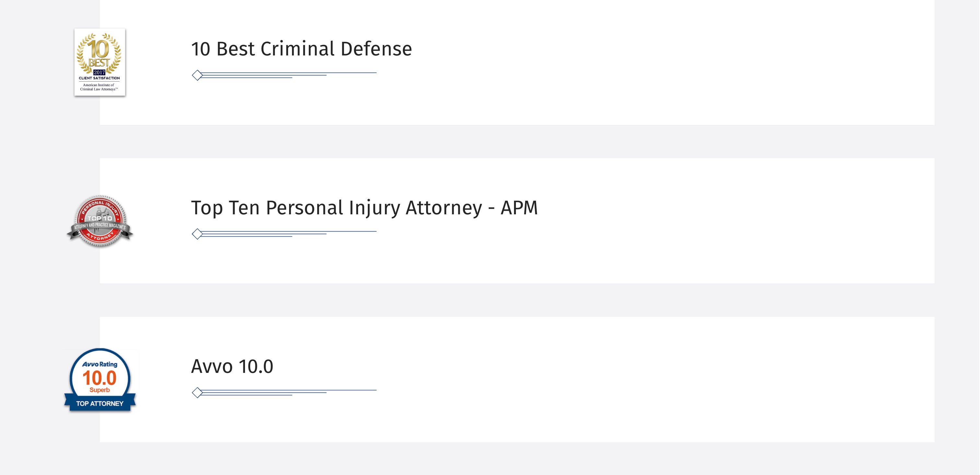The height and width of the screenshot is (475, 980).
Task: Click the Top 10 Personal Injury Attorney seal
Action: [100, 221]
